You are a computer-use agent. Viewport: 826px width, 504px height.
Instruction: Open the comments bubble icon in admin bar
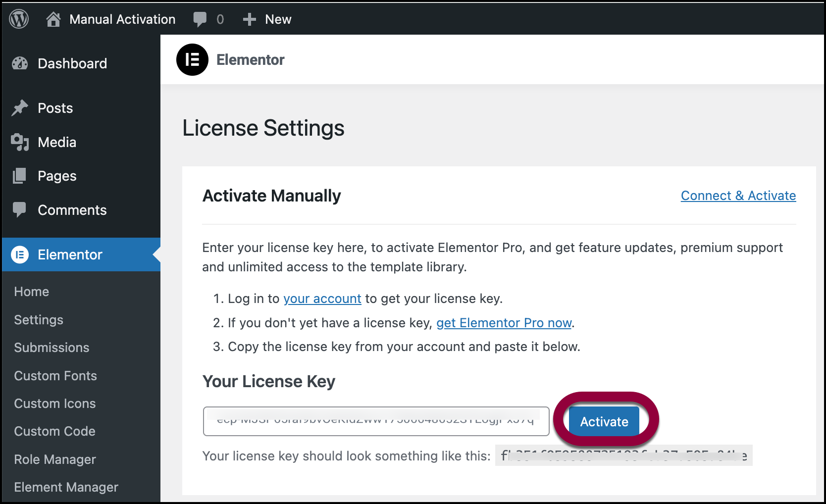(200, 19)
